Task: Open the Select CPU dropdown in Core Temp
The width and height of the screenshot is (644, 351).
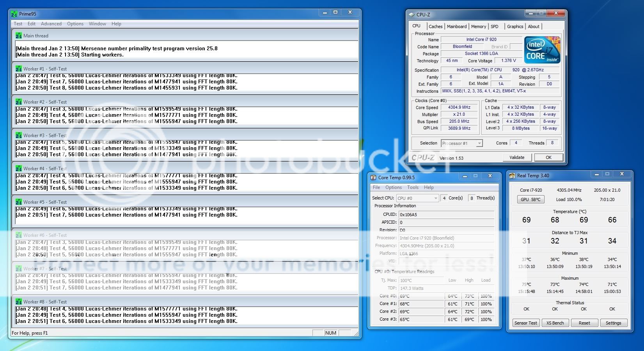Action: [417, 198]
